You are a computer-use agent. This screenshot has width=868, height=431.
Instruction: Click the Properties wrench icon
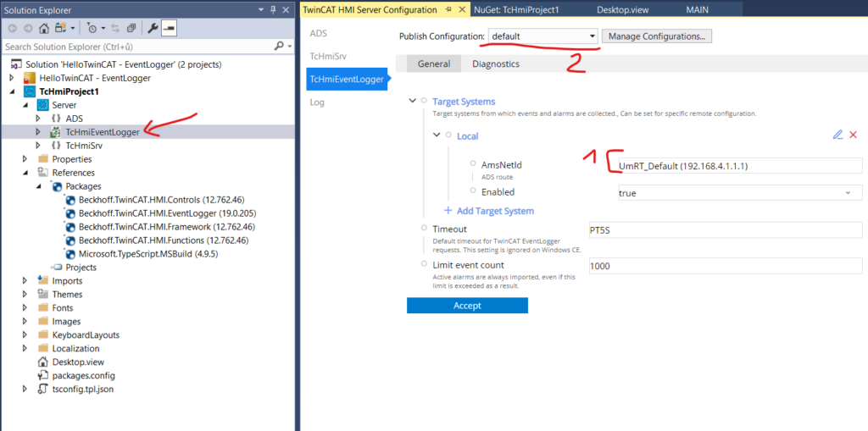coord(153,28)
